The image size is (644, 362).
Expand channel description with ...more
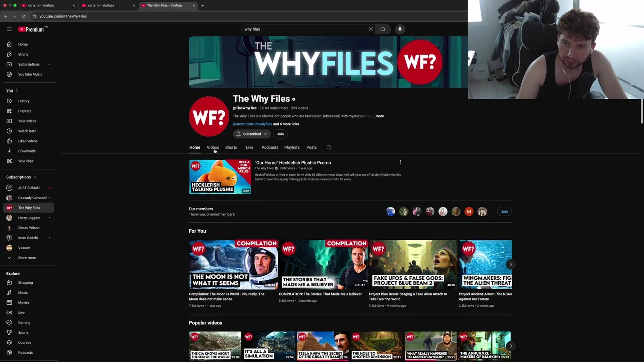point(378,116)
